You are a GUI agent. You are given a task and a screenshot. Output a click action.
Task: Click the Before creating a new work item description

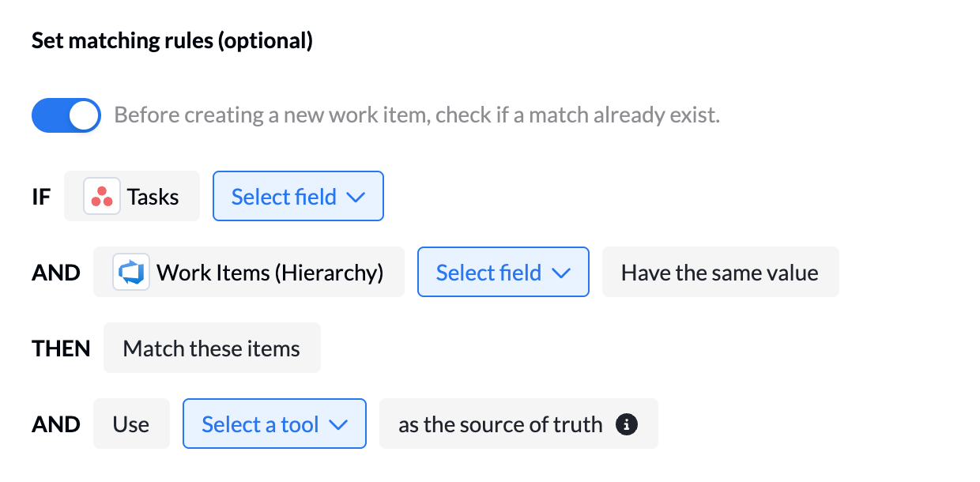pos(416,115)
